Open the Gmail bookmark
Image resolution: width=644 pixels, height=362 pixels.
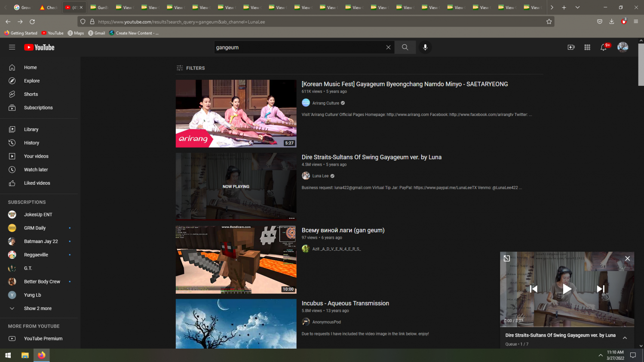[x=97, y=33]
